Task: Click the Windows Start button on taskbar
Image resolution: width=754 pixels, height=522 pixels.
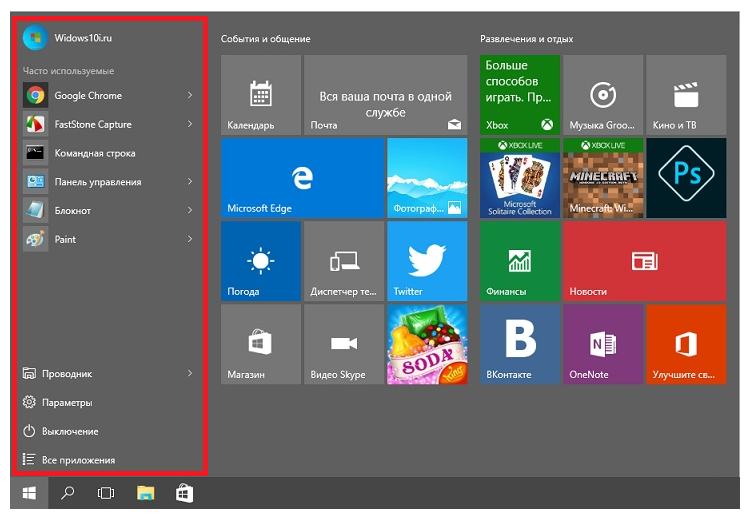Action: (x=29, y=493)
